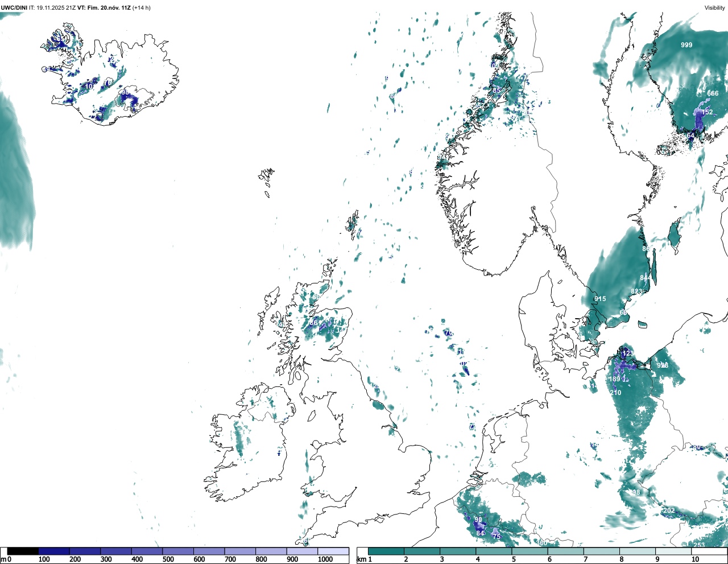This screenshot has width=728, height=564.
Task: Click the 6–7 km legend swatch
Action: (566, 551)
